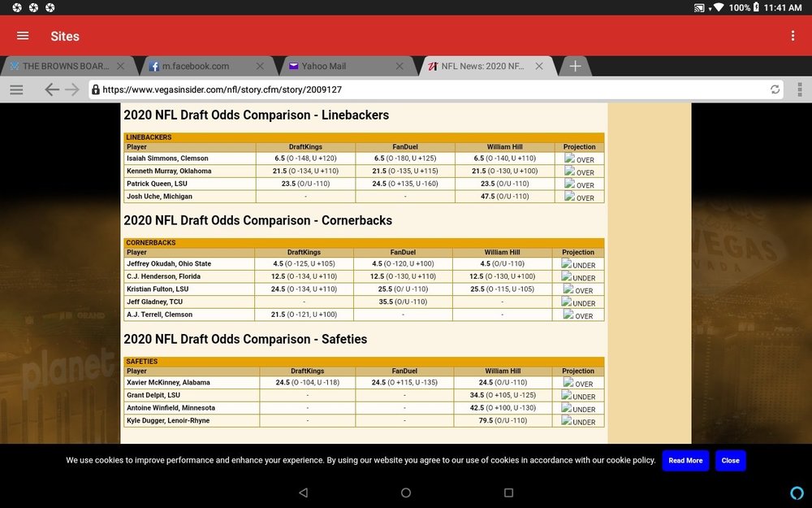Close the Yahoo Mail tab
Viewport: 812px width, 508px height.
[x=400, y=67]
